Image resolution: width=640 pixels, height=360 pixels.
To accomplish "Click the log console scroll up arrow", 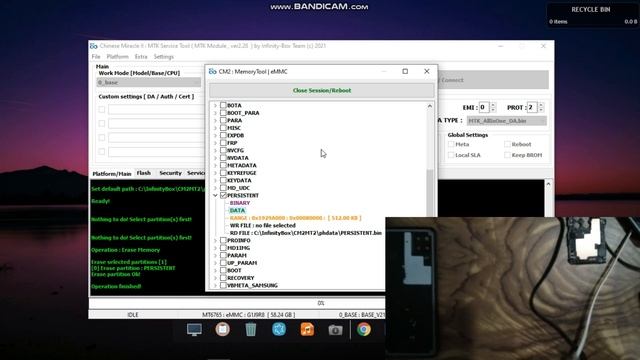I will (548, 184).
